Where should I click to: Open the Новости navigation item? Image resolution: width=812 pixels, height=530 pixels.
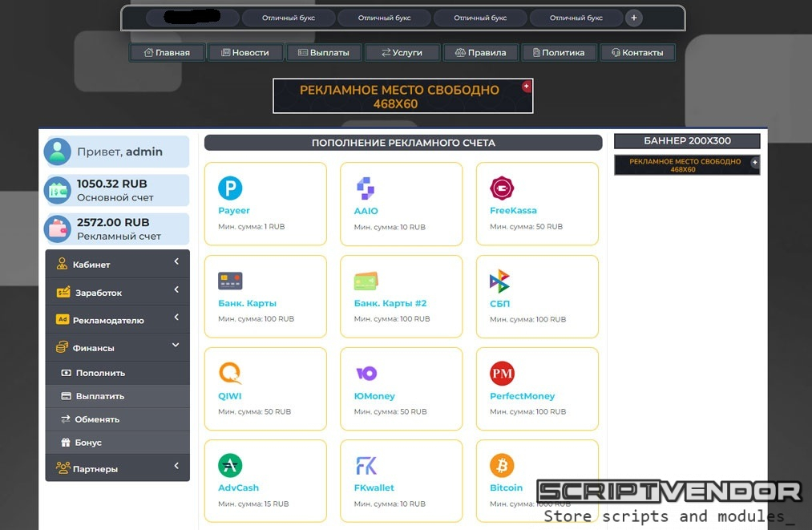point(245,52)
